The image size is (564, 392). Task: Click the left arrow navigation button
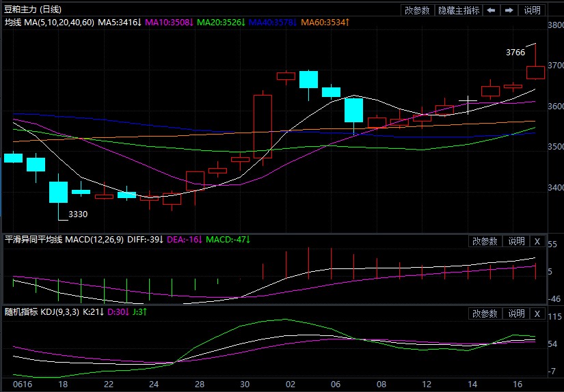pos(491,10)
